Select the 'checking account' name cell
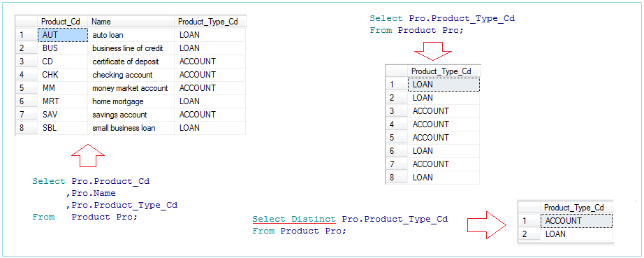Image resolution: width=644 pixels, height=258 pixels. 131,75
